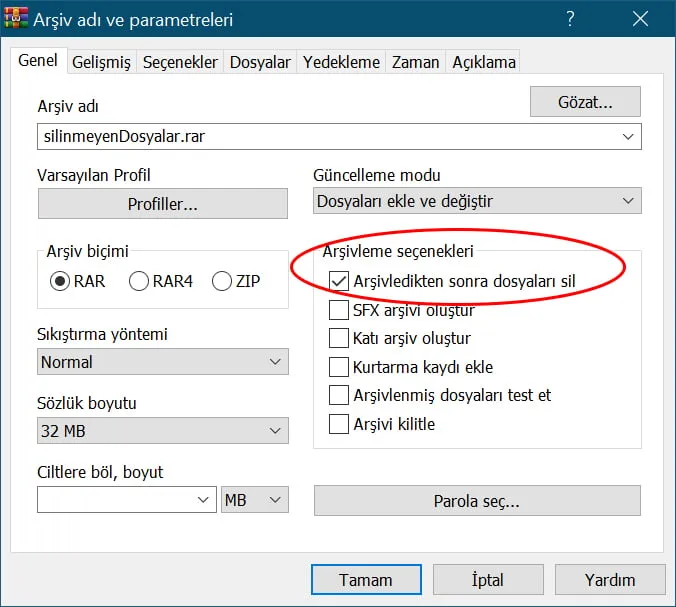Enable Katı arşiv oluştur checkbox
This screenshot has height=607, width=676.
click(399, 338)
